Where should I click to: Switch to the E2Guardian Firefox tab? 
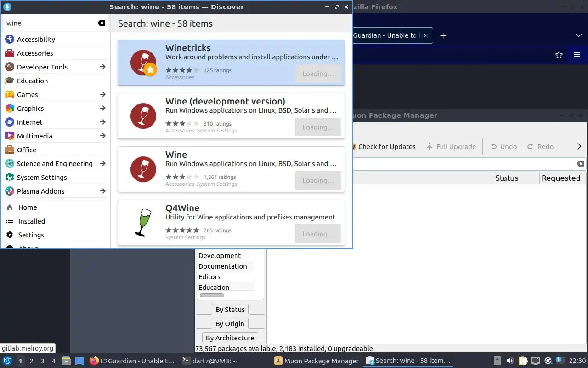(387, 35)
